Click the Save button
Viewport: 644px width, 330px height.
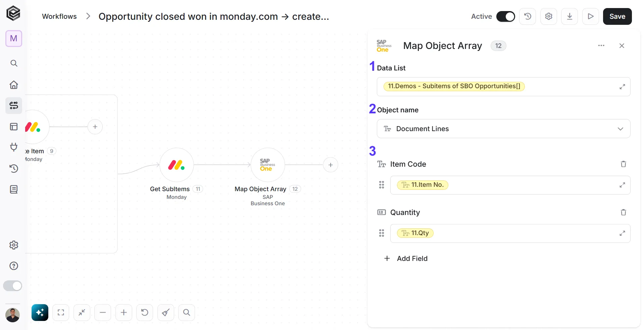(617, 16)
